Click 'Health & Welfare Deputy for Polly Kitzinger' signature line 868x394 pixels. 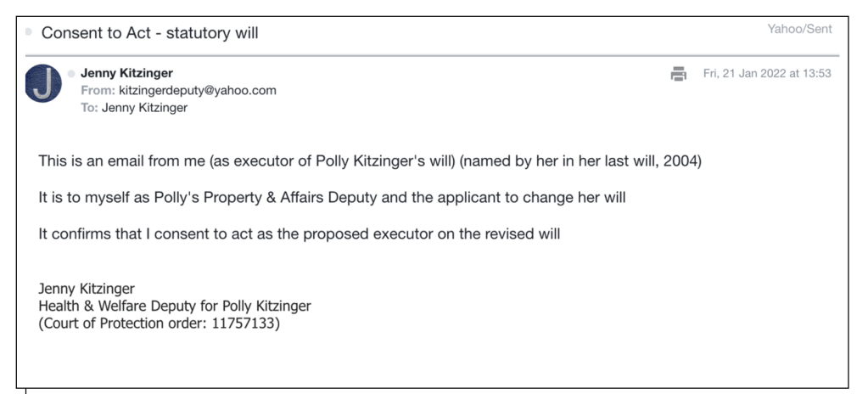pos(175,306)
